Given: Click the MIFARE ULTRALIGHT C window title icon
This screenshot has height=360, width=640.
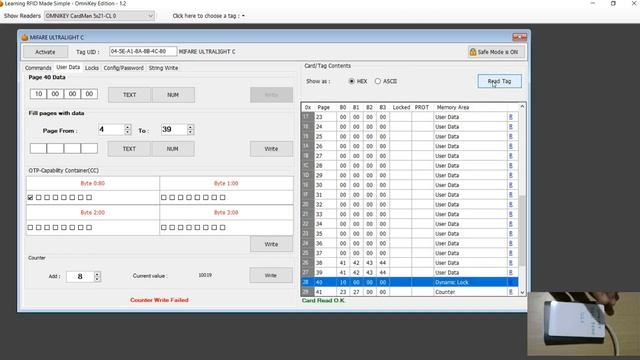Looking at the screenshot, I should point(24,37).
